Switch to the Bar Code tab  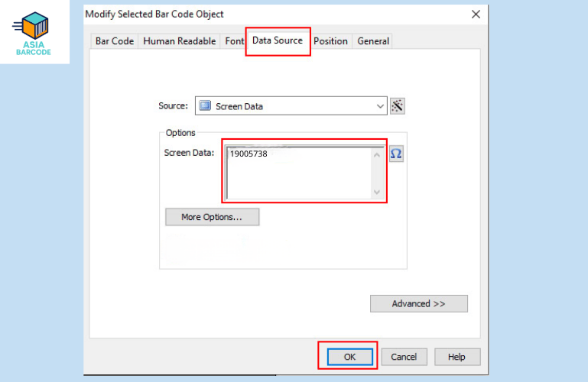pyautogui.click(x=114, y=41)
